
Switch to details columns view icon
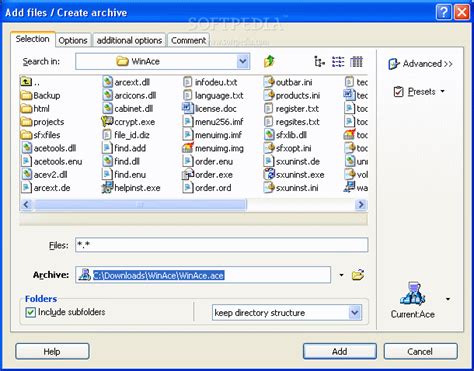click(x=356, y=62)
